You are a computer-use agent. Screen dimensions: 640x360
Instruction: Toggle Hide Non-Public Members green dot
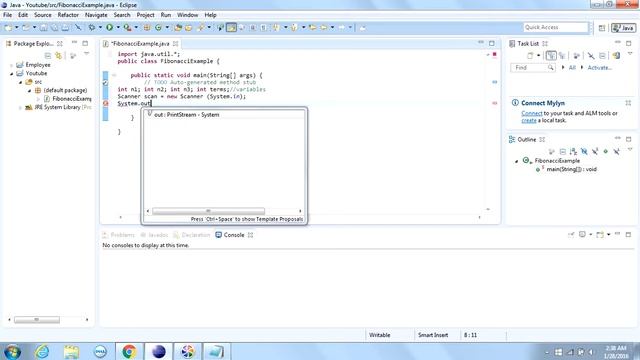tap(605, 151)
